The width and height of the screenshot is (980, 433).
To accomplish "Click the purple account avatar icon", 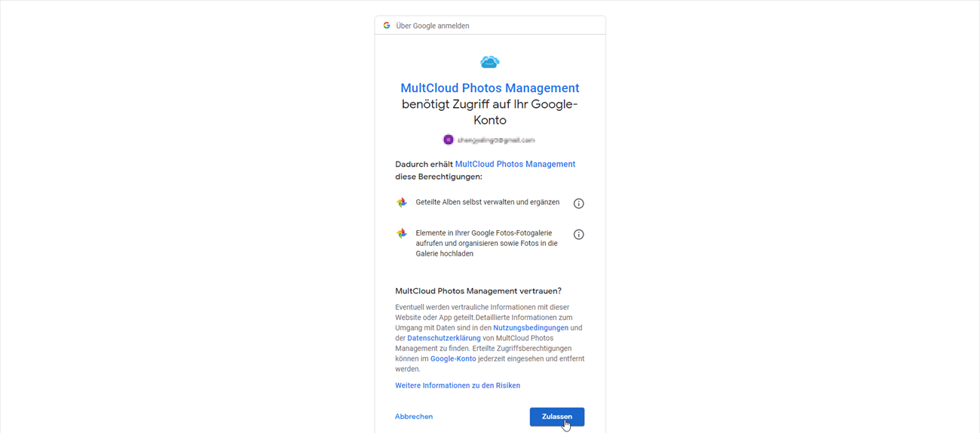I will [449, 140].
